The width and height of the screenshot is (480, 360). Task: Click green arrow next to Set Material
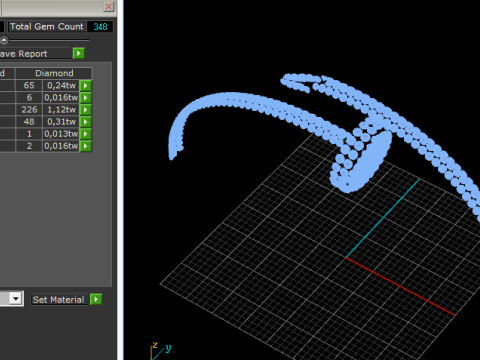click(96, 299)
